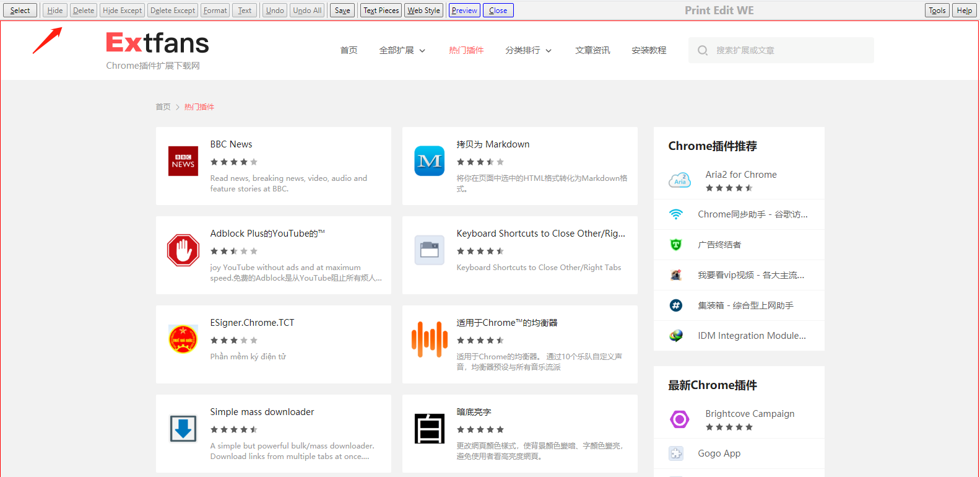The image size is (980, 477).
Task: Click the Web Style button
Action: [x=424, y=11]
